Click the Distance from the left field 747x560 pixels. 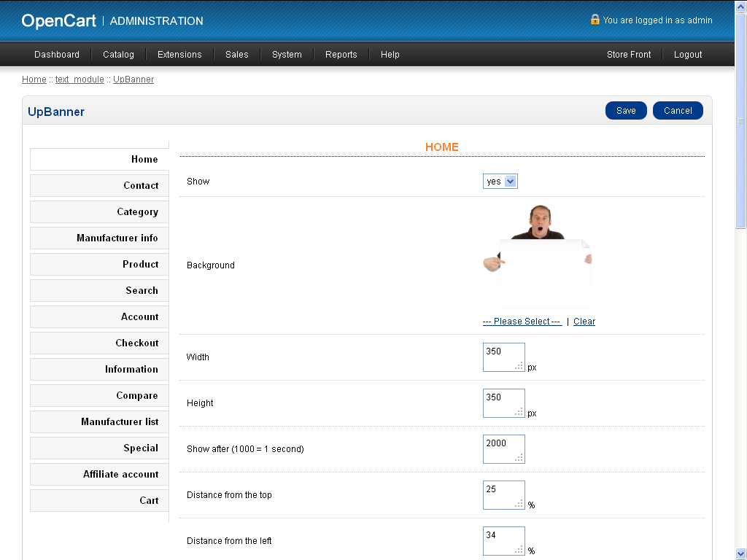[504, 541]
